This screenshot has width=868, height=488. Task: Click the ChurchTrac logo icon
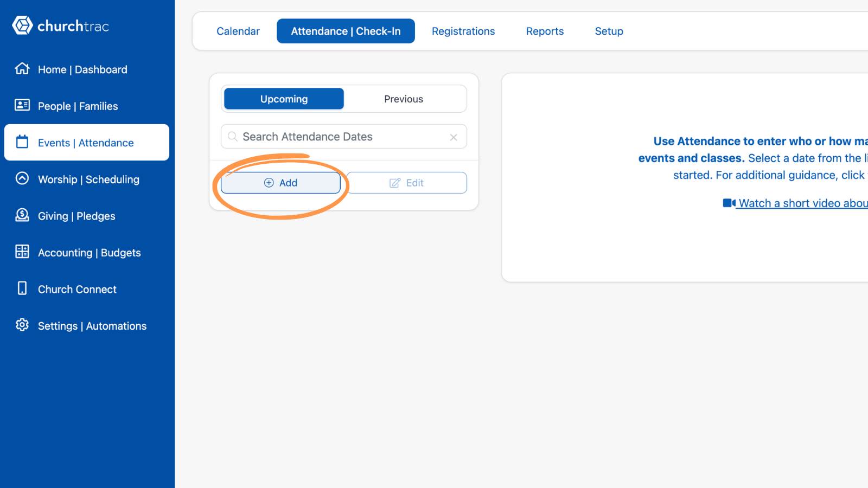pos(22,25)
